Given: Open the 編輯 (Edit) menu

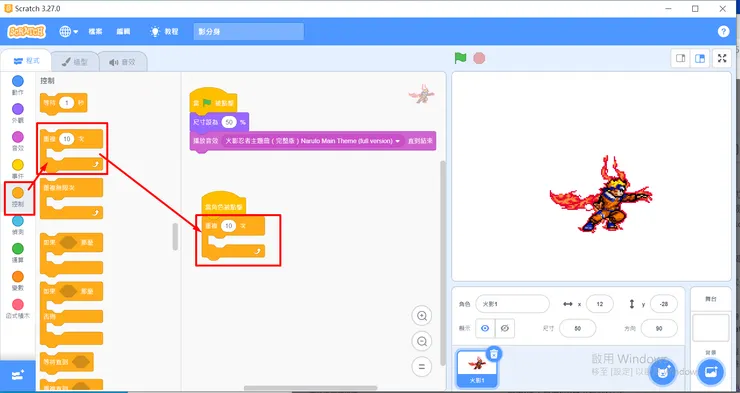Looking at the screenshot, I should coord(123,32).
